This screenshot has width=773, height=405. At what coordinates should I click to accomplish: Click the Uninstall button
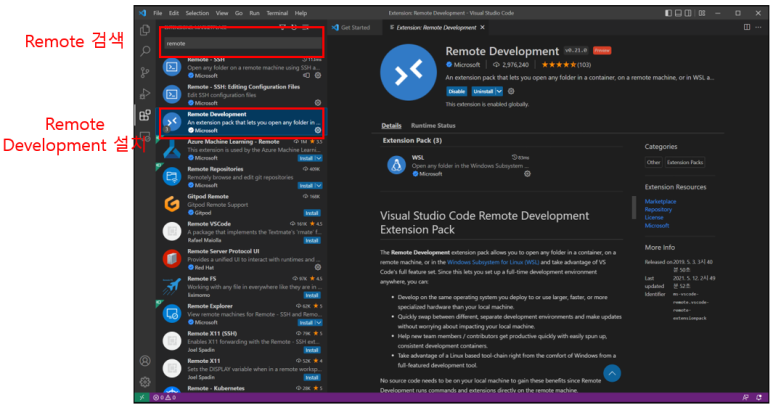point(483,91)
